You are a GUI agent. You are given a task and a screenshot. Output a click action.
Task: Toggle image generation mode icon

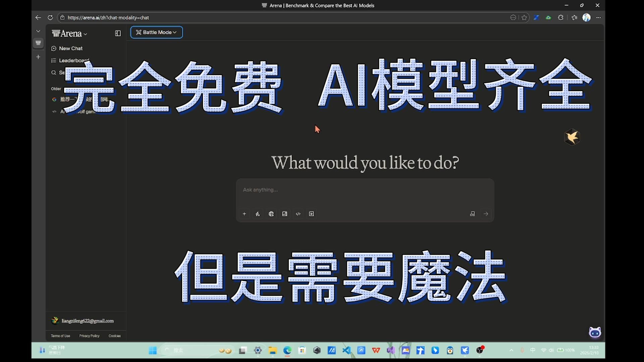(285, 214)
